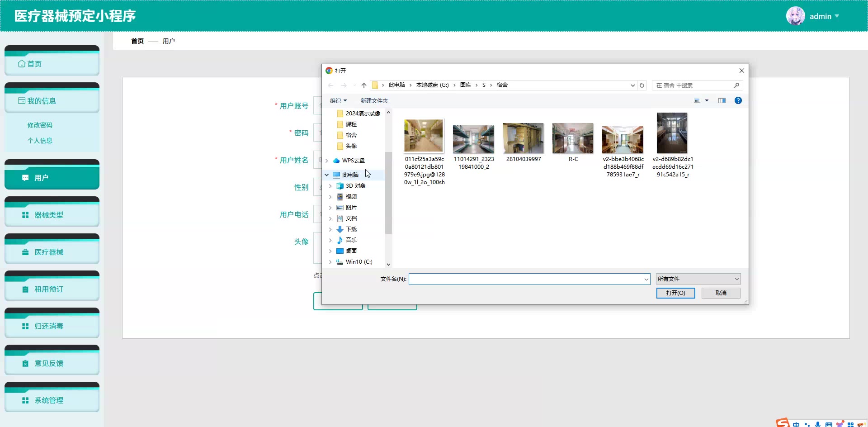Screen dimensions: 868x427
Task: Open the 文件名 combo box dropdown arrow
Action: coord(646,279)
